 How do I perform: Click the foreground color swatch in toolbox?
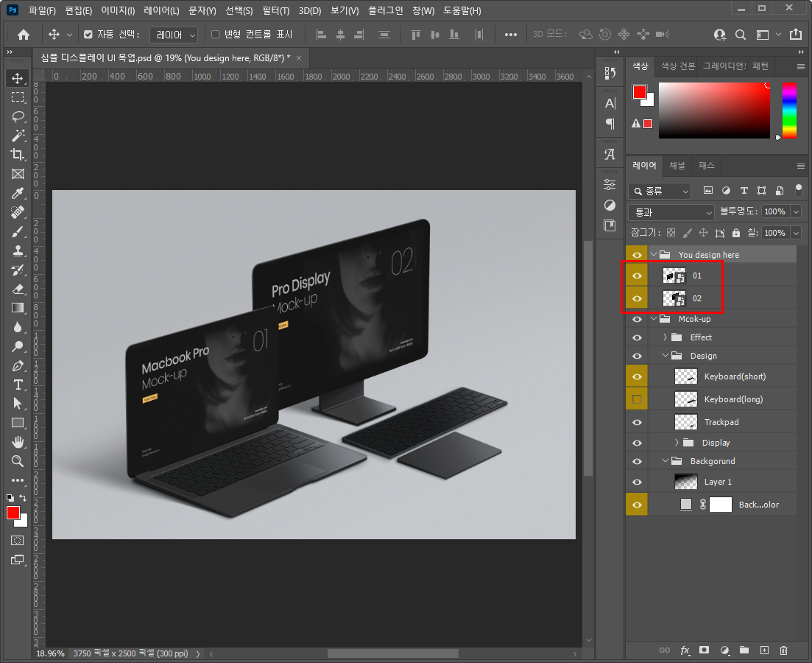pos(13,513)
